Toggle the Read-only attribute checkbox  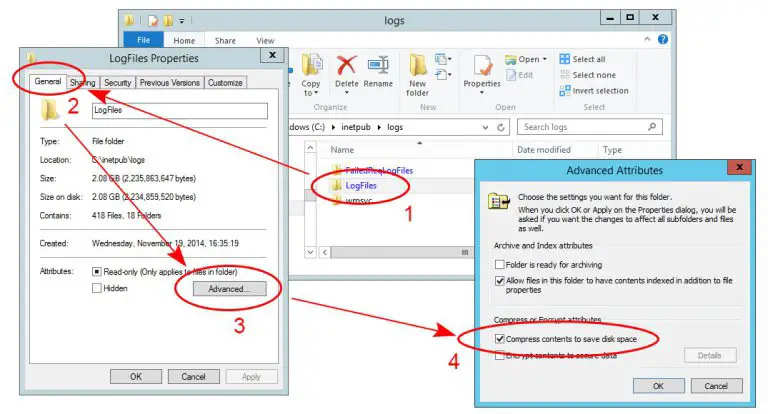[96, 271]
